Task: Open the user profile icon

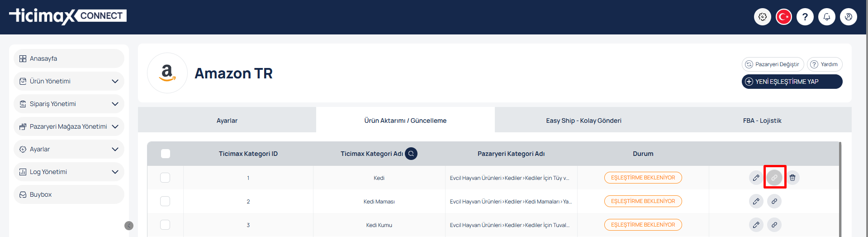Action: pos(849,17)
